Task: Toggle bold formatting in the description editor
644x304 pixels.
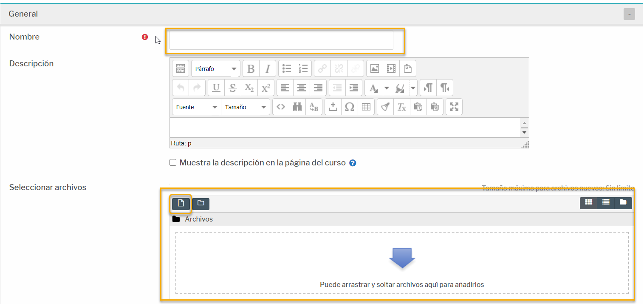Action: click(251, 68)
